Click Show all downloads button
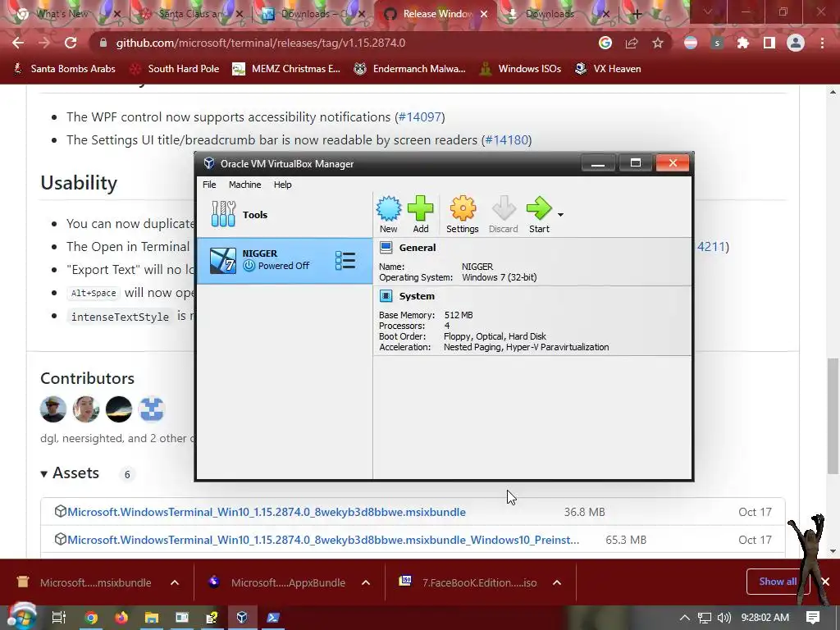The width and height of the screenshot is (840, 630). coord(778,582)
